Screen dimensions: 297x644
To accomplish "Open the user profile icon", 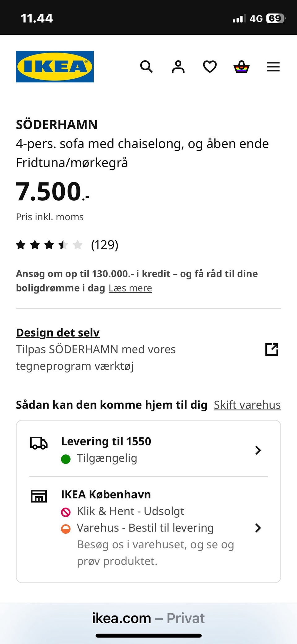I will (178, 67).
